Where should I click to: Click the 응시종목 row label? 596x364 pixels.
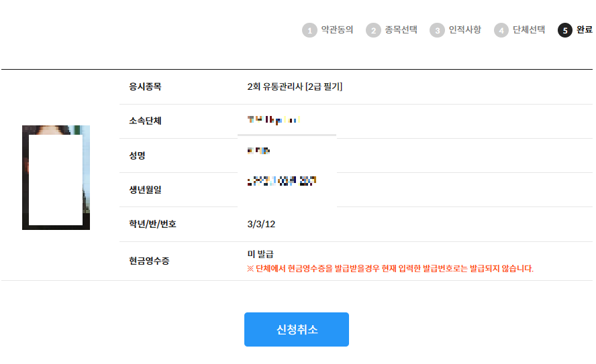point(146,87)
